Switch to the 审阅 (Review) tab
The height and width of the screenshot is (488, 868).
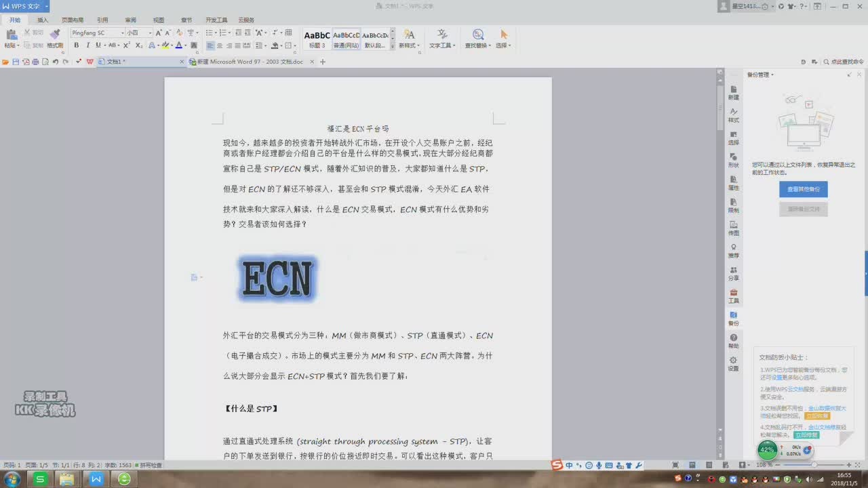pos(130,20)
